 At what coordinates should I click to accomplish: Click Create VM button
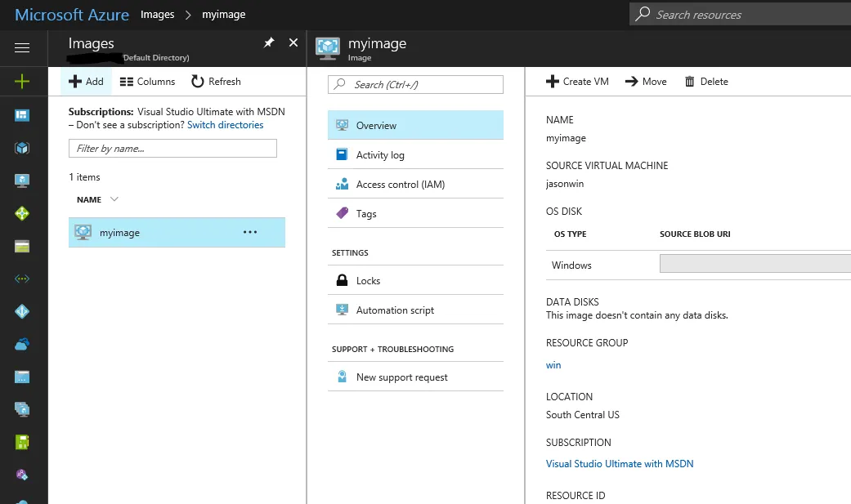click(x=577, y=82)
